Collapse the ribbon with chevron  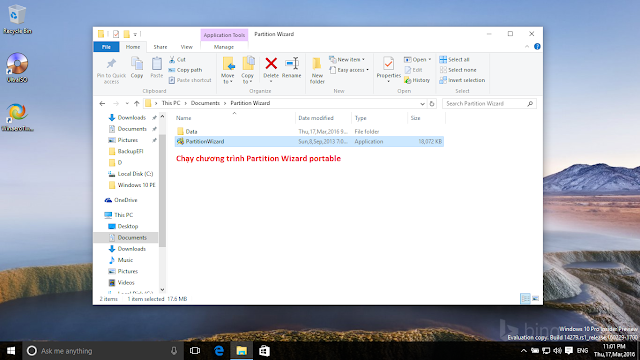pyautogui.click(x=527, y=47)
